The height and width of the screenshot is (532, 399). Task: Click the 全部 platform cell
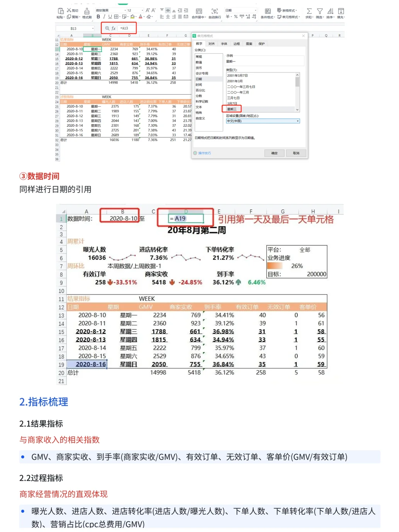(x=305, y=250)
